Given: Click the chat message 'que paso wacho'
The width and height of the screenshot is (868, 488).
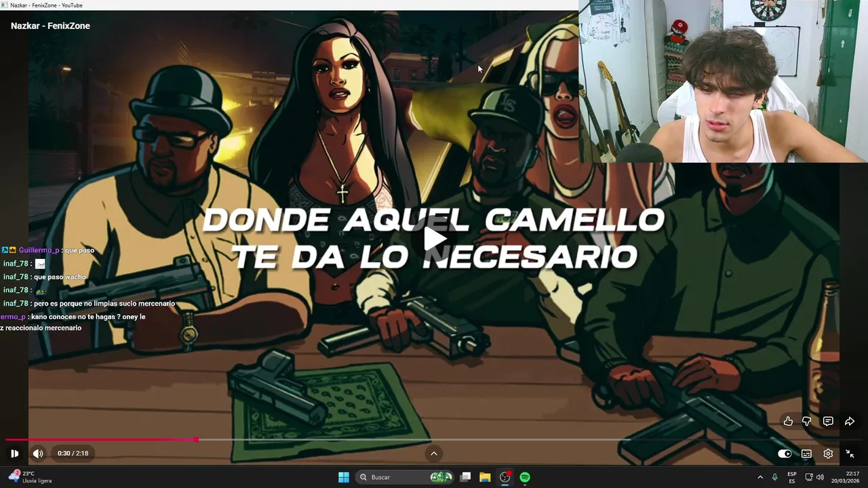Looking at the screenshot, I should point(60,277).
